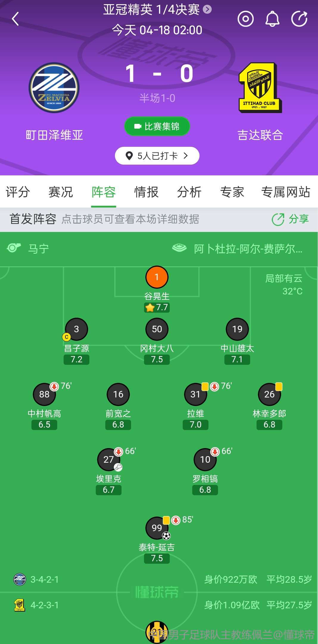Open the 情报 tab

point(146,192)
